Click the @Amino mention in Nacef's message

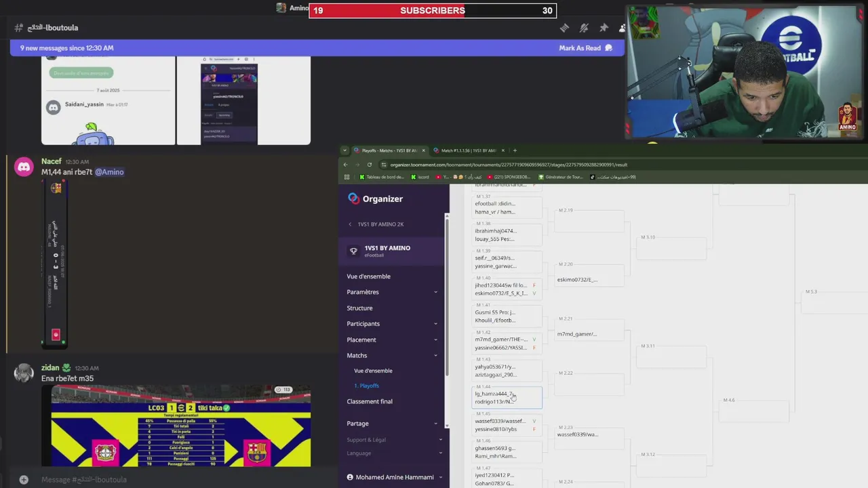point(109,172)
